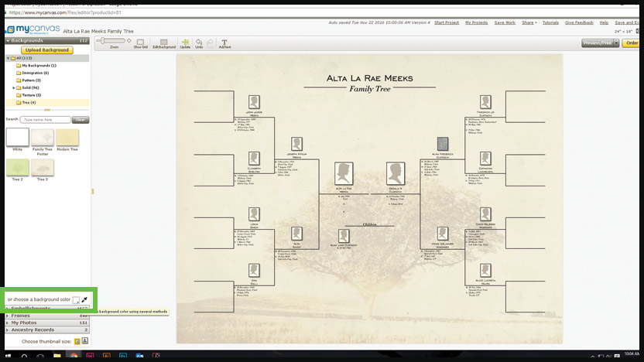Open Chrome from the taskbar
The height and width of the screenshot is (362, 644).
pyautogui.click(x=74, y=356)
